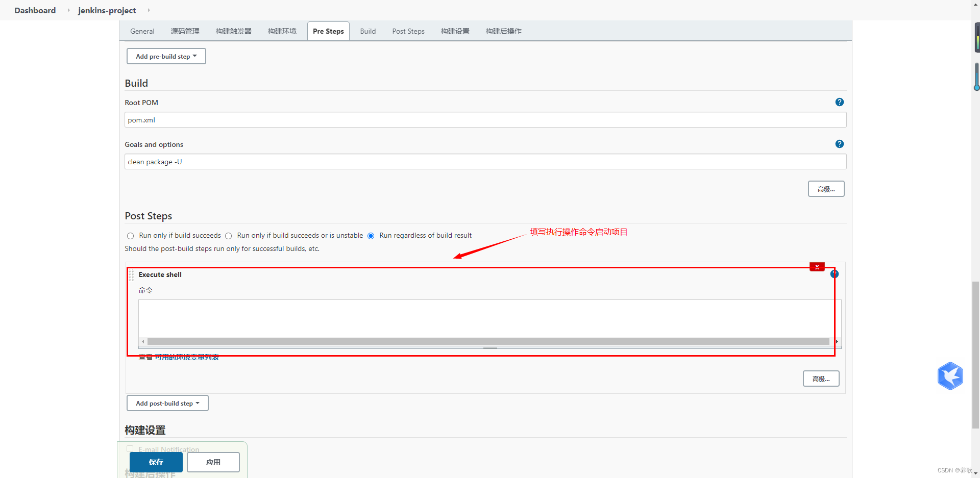Open Add pre-build step dropdown

[x=166, y=56]
